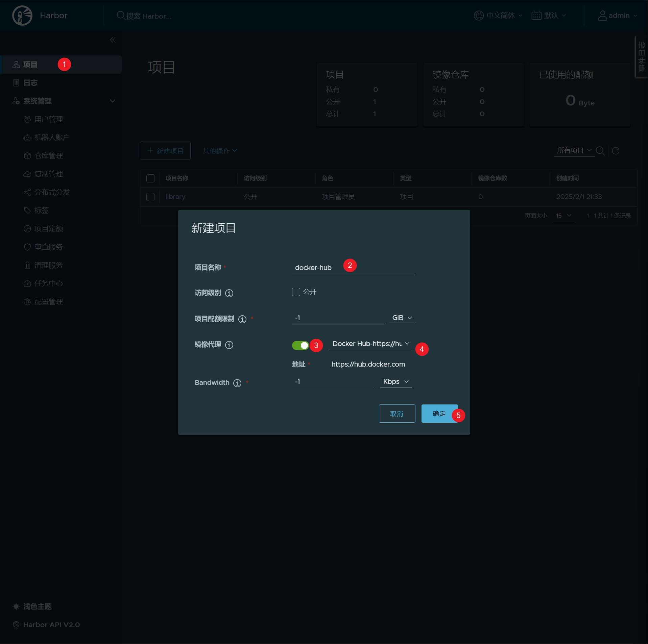Open the admin account dropdown
648x644 pixels.
(x=618, y=16)
